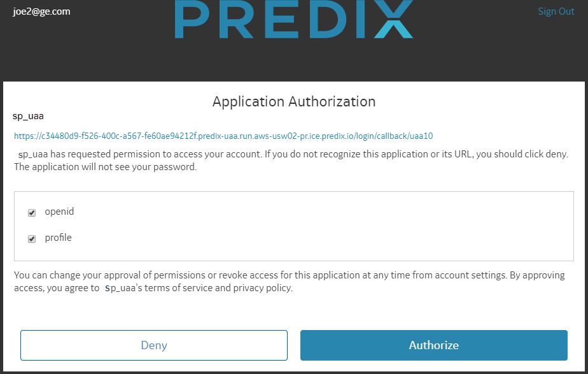Click the 'will not see your password' sentence
The image size is (588, 374).
(x=106, y=167)
